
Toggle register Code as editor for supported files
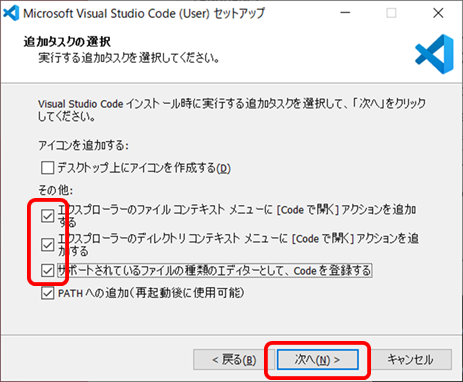(47, 270)
